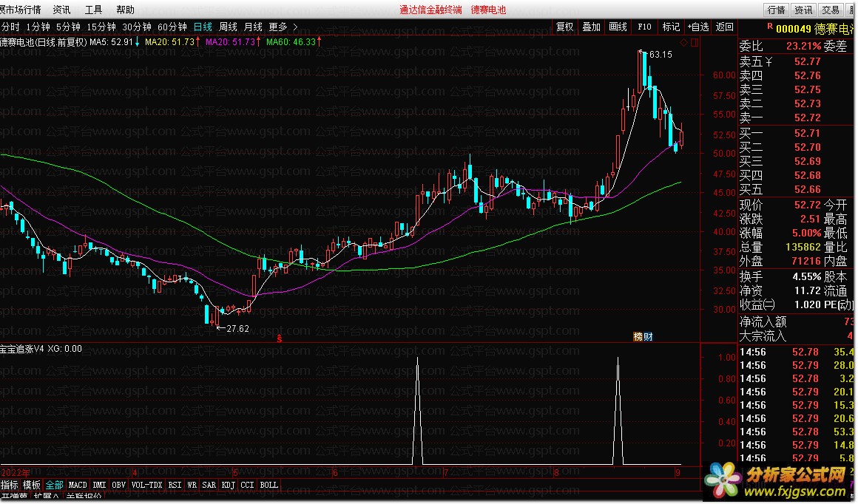Viewport: 858px width, 504px height.
Task: Click the diamond icon above the chart
Action: [x=684, y=43]
